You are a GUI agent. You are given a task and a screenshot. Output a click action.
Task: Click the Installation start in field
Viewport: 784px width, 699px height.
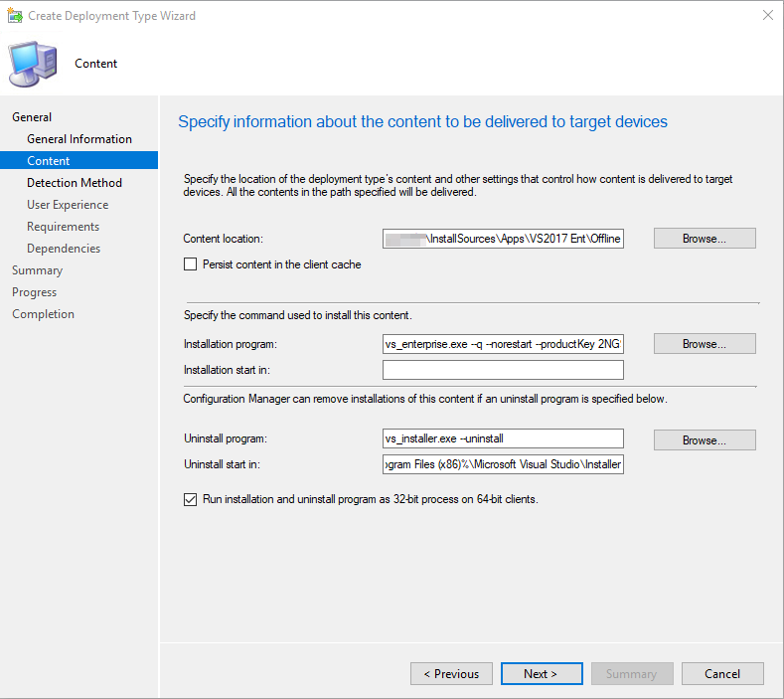pyautogui.click(x=503, y=370)
